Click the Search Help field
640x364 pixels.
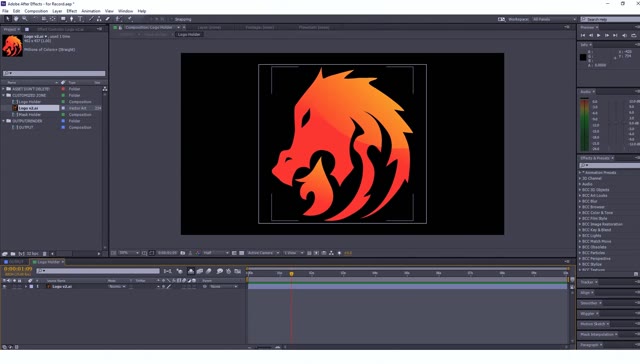coord(610,19)
